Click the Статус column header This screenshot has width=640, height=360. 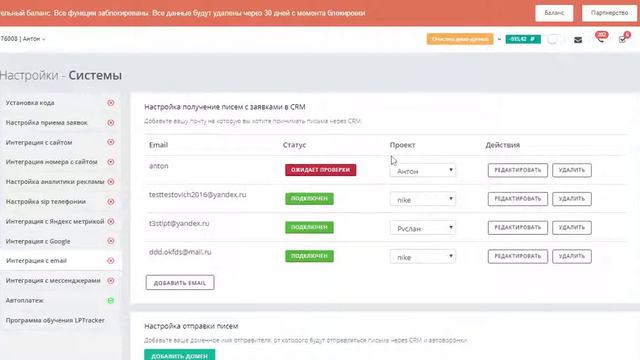[294, 145]
